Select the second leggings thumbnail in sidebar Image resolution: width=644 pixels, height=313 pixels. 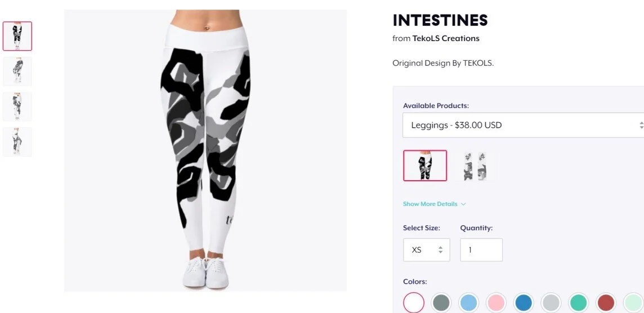point(17,71)
